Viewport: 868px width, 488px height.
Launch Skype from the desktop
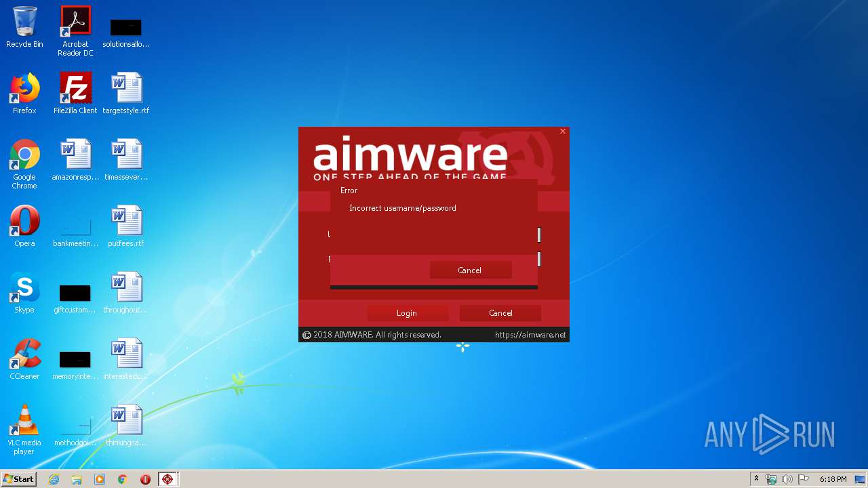coord(24,293)
